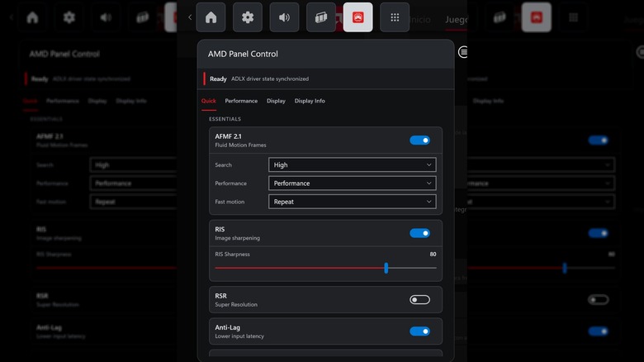Open the multi-window panel icon
The image size is (644, 362).
321,17
